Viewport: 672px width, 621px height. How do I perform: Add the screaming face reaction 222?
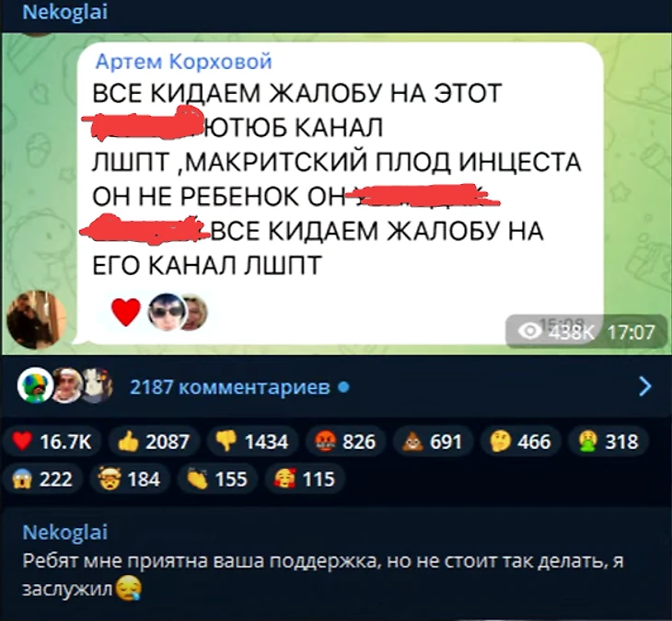(x=43, y=478)
